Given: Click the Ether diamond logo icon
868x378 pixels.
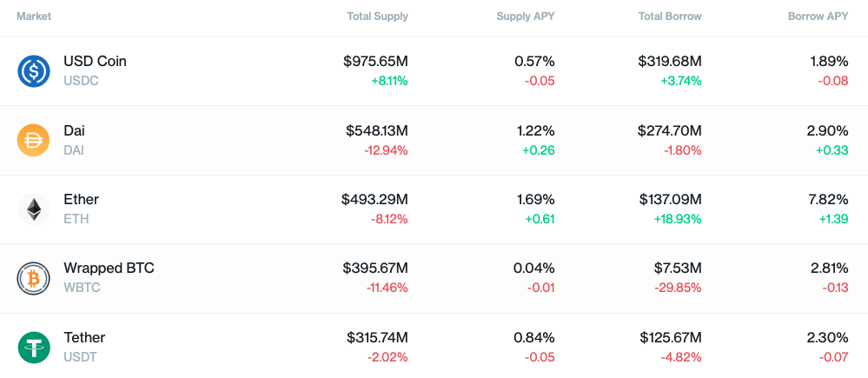Looking at the screenshot, I should pyautogui.click(x=34, y=209).
